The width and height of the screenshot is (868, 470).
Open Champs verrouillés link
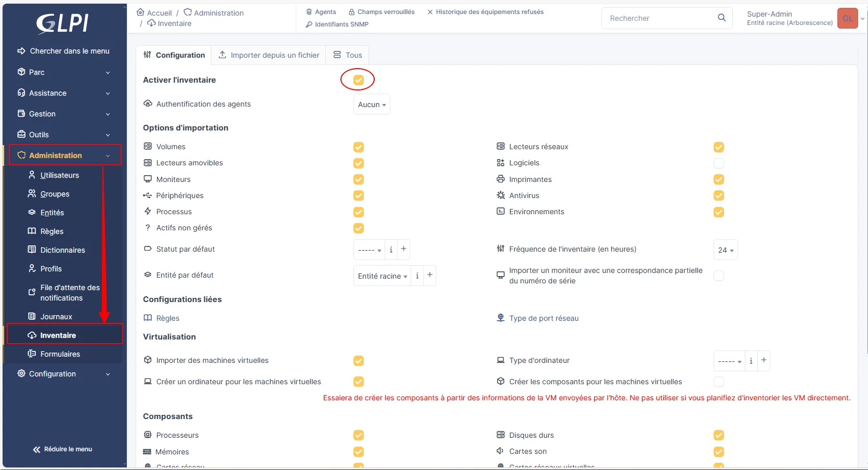point(382,12)
